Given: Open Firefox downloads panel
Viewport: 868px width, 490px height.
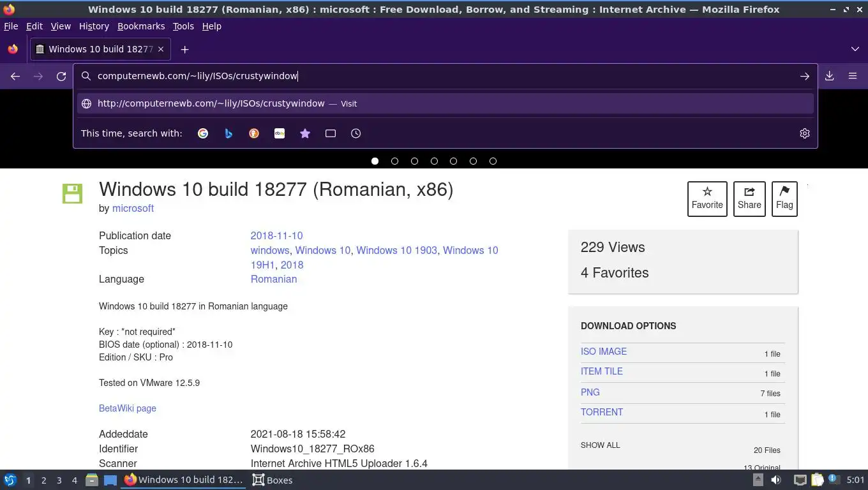Looking at the screenshot, I should 830,76.
